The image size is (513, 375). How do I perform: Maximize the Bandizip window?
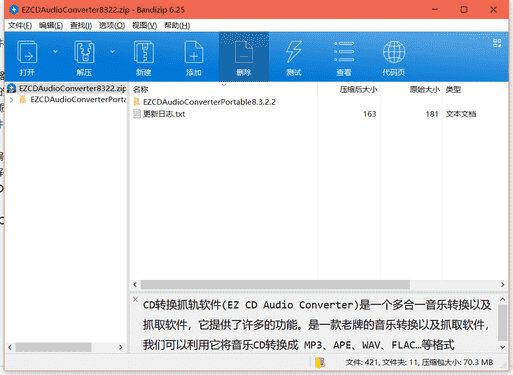tap(464, 10)
